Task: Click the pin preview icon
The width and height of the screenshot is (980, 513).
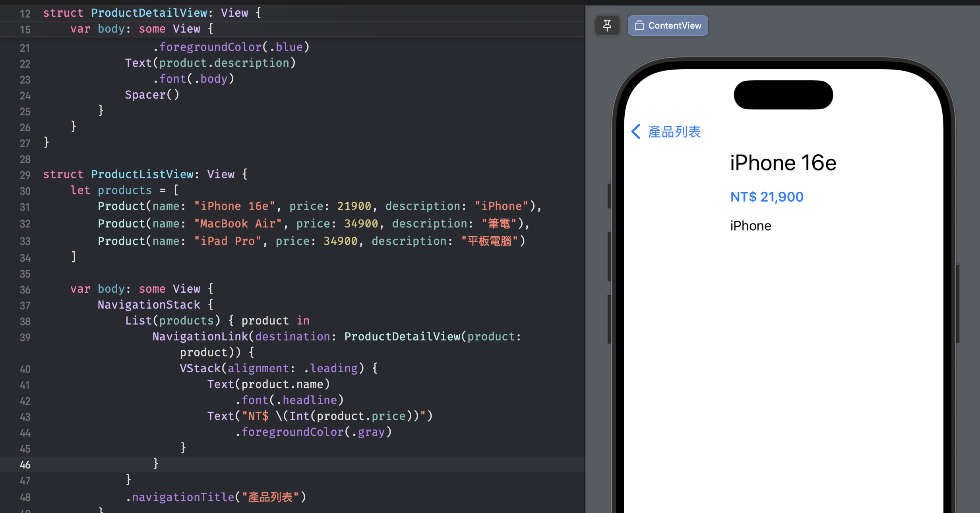Action: point(607,25)
